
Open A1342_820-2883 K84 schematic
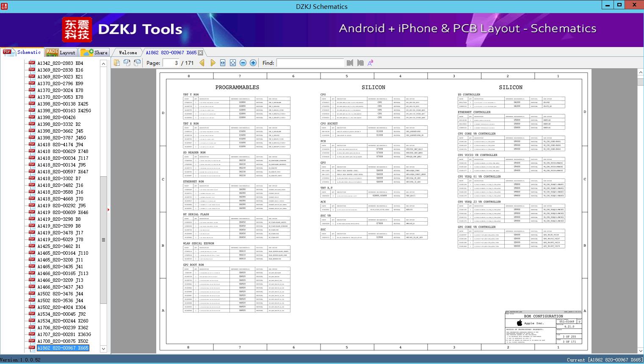tap(60, 63)
